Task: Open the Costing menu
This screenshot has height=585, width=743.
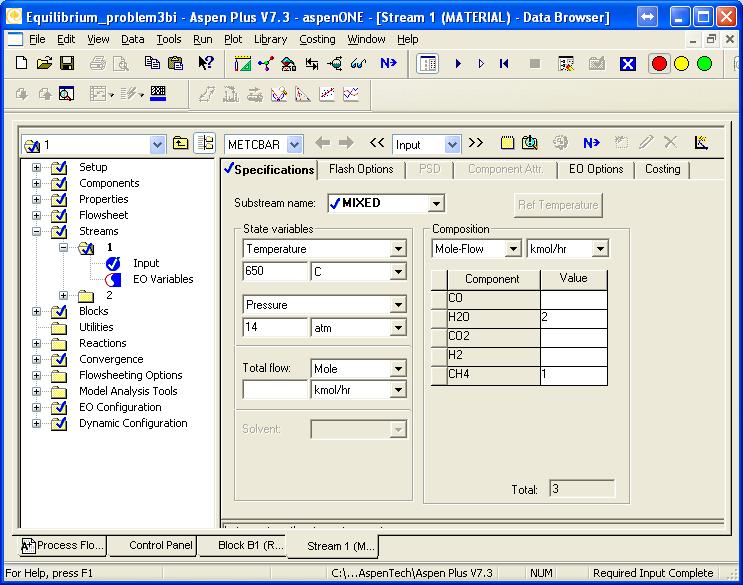Action: point(317,39)
